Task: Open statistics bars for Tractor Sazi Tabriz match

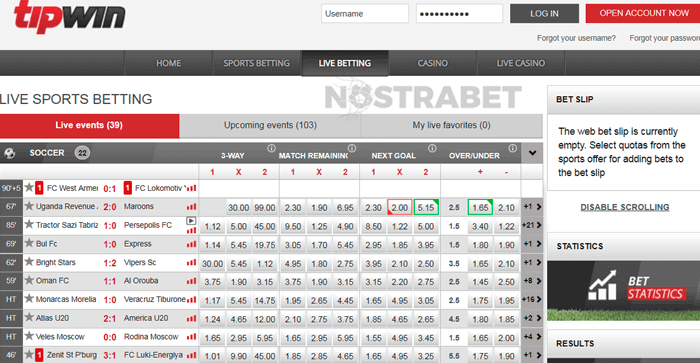Action: pos(192,230)
